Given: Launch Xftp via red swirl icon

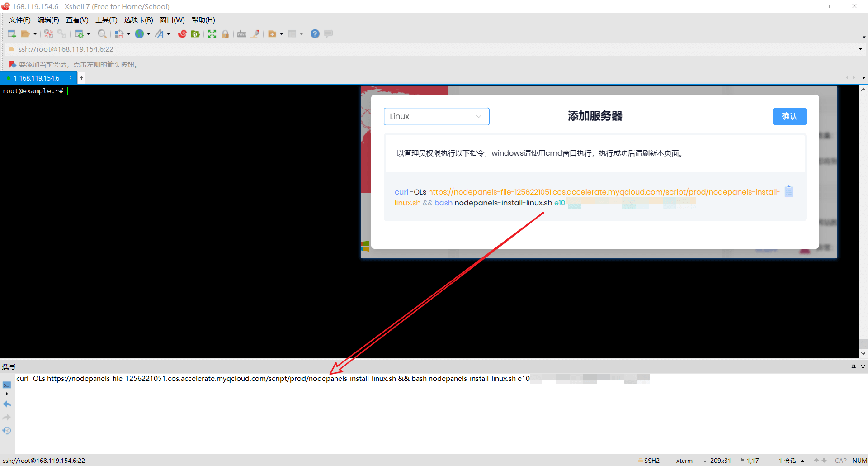Looking at the screenshot, I should point(182,34).
